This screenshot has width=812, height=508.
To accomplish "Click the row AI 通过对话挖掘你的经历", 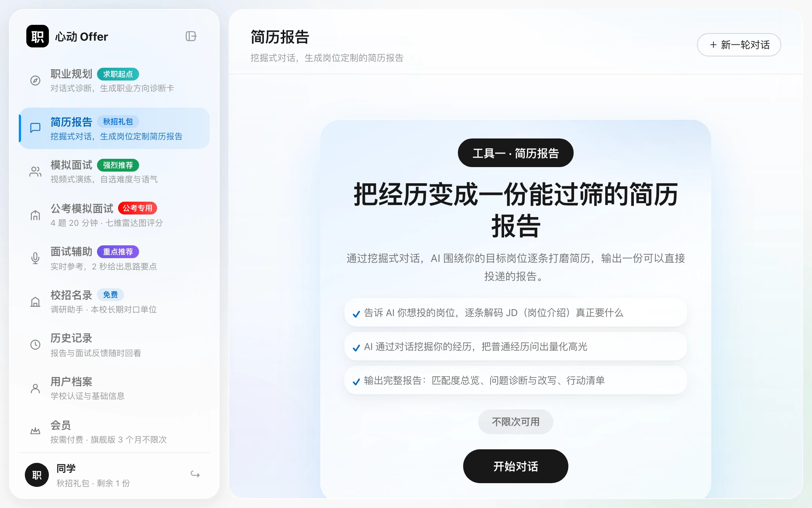I will 515,347.
